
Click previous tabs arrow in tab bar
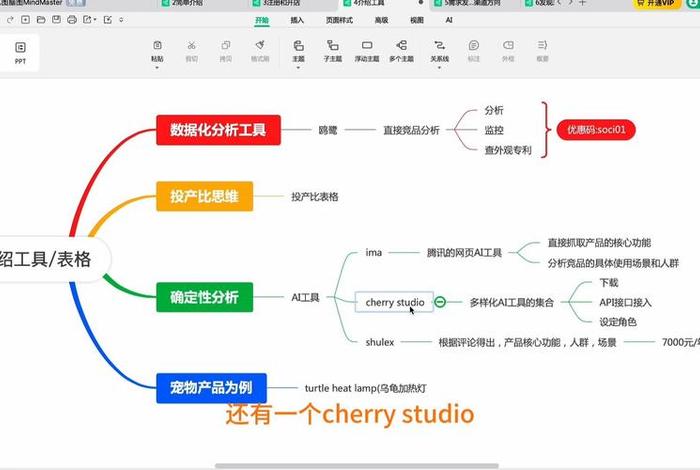[x=560, y=3]
